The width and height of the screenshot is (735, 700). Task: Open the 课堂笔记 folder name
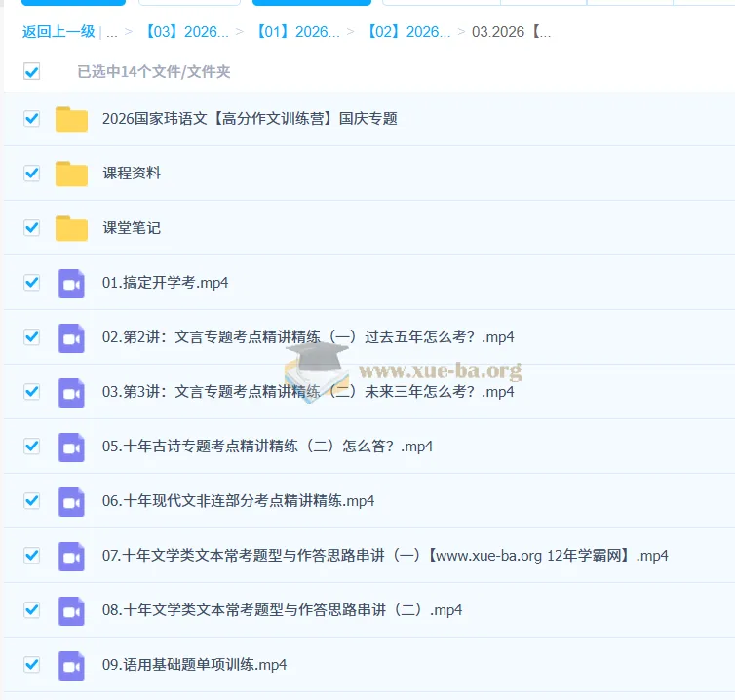(132, 228)
